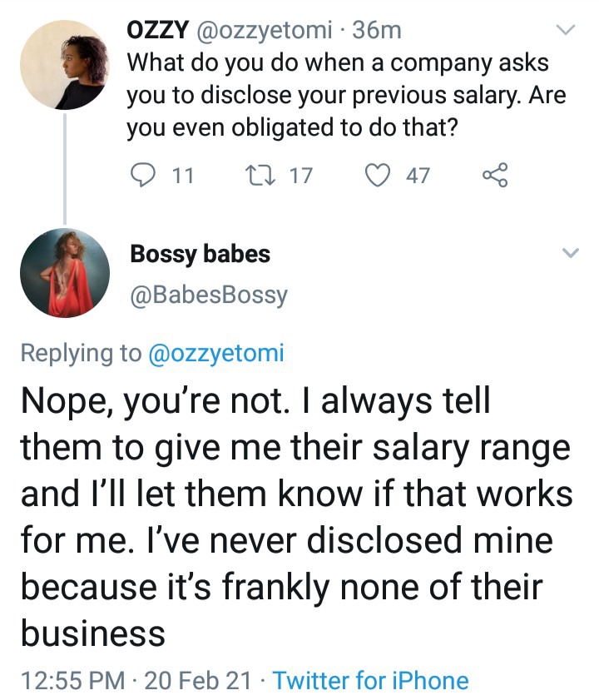Click the 12:55 PM timestamp
Image resolution: width=599 pixels, height=700 pixels.
pos(73,680)
